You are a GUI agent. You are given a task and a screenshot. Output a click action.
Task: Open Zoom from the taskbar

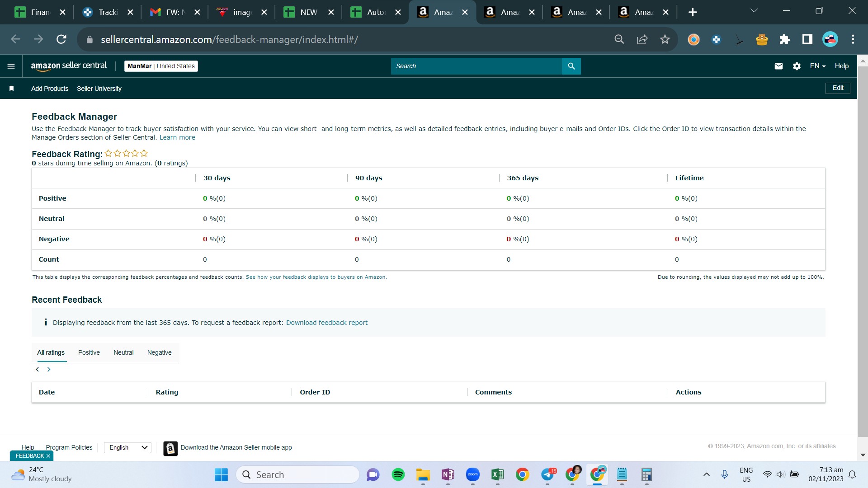click(473, 475)
